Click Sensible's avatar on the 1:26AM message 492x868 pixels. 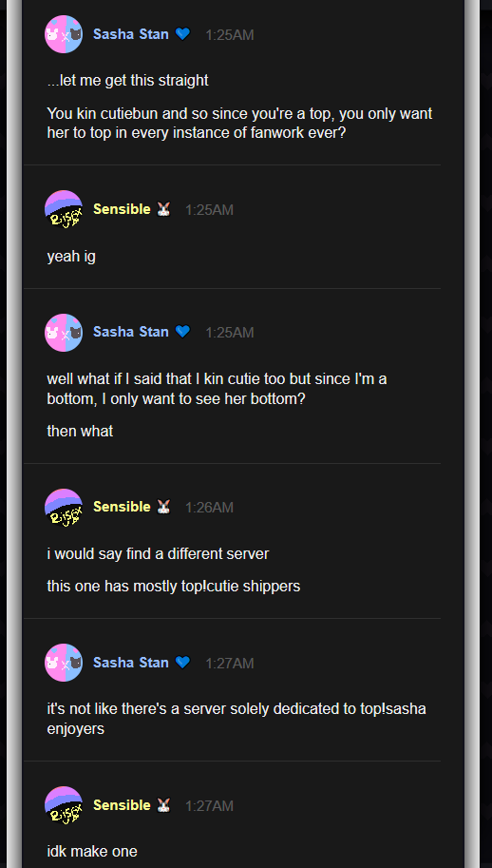(64, 507)
